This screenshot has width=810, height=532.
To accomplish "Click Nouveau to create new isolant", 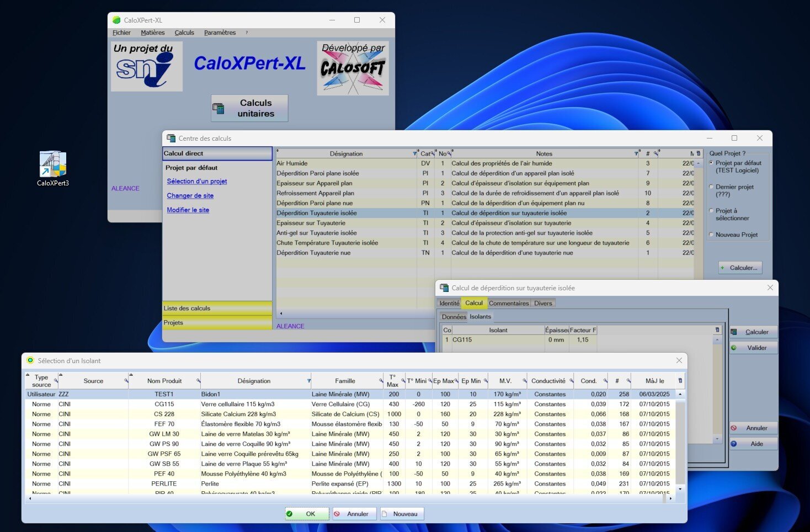I will pos(403,514).
